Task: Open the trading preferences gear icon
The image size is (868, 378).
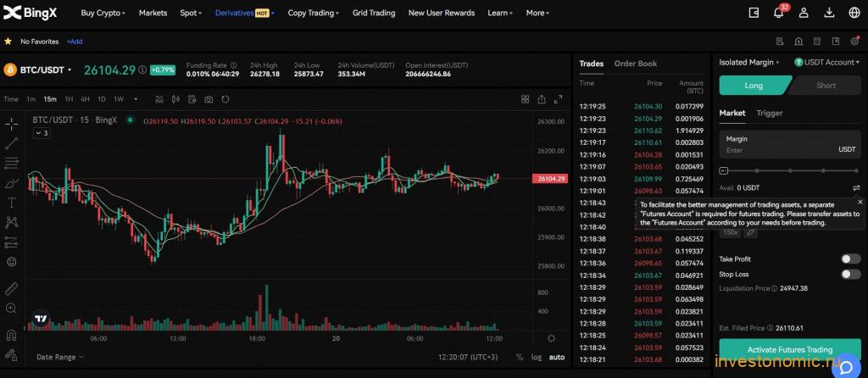Action: tap(854, 41)
